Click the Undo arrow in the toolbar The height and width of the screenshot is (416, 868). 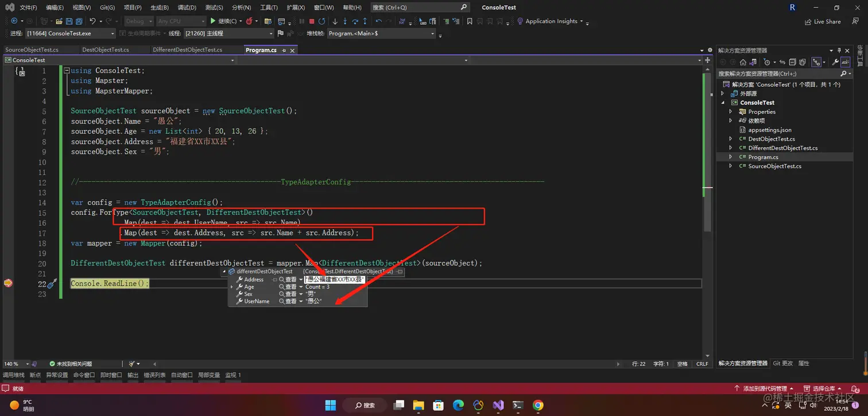coord(92,21)
